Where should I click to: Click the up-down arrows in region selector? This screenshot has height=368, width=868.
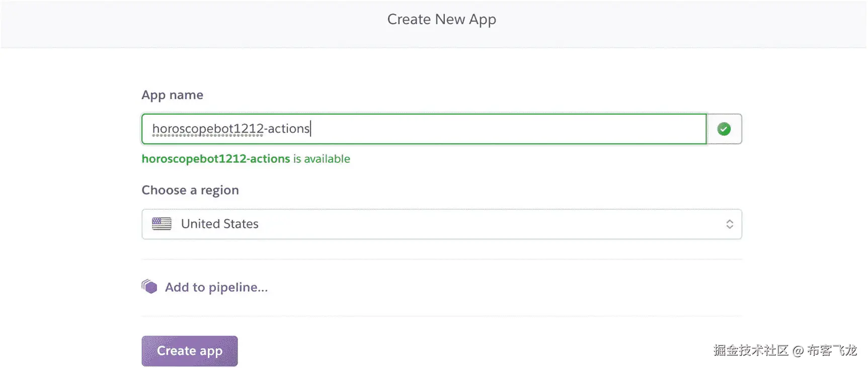[x=730, y=224]
